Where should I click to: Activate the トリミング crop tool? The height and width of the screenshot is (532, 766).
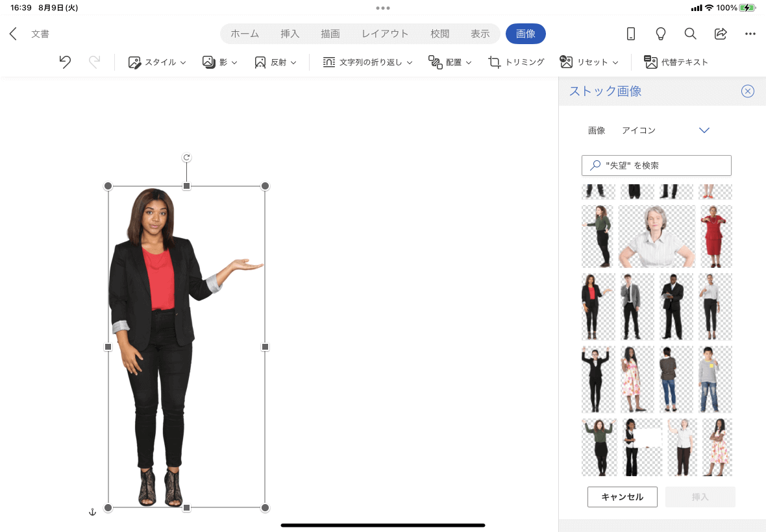[516, 62]
